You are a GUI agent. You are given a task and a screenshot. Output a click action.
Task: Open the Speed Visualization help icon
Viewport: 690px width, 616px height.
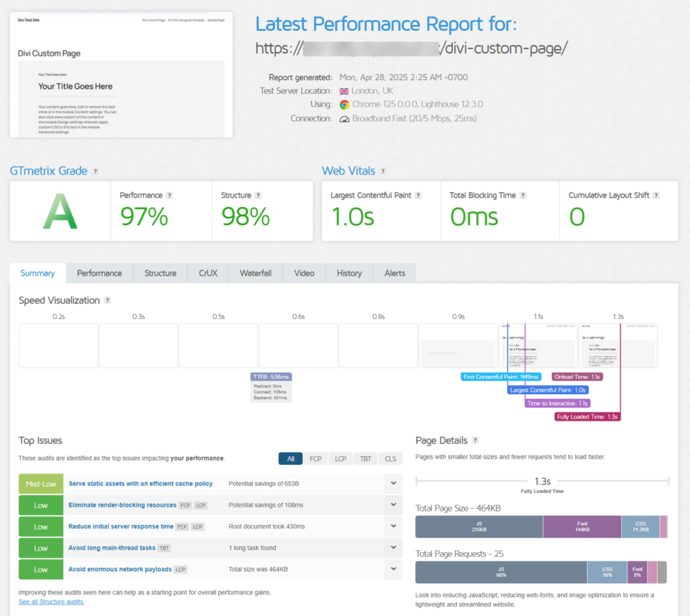[107, 301]
